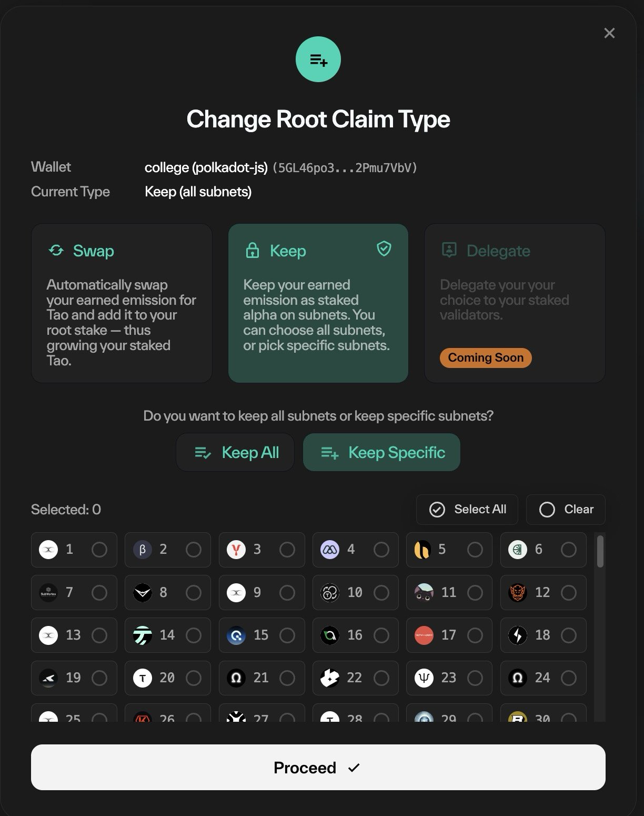
Task: Choose the Keep claim type card
Action: (x=318, y=303)
